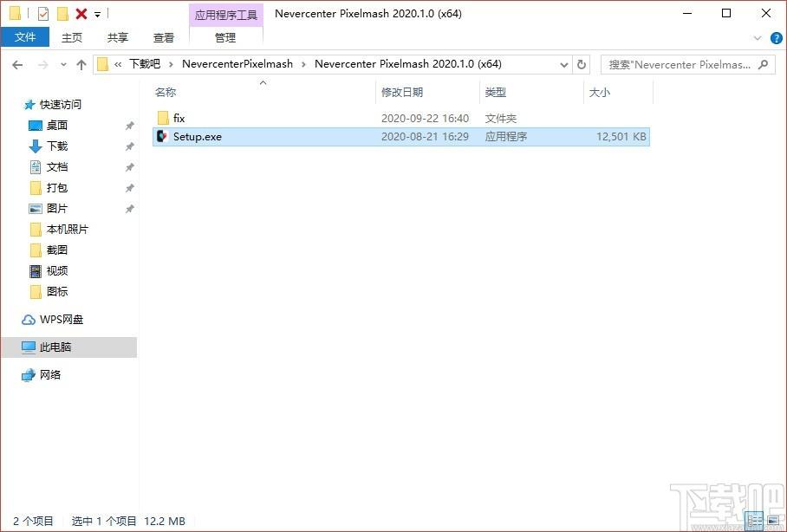Screen dimensions: 787x532
Task: Click the new folder icon in the quick access toolbar
Action: (62, 14)
